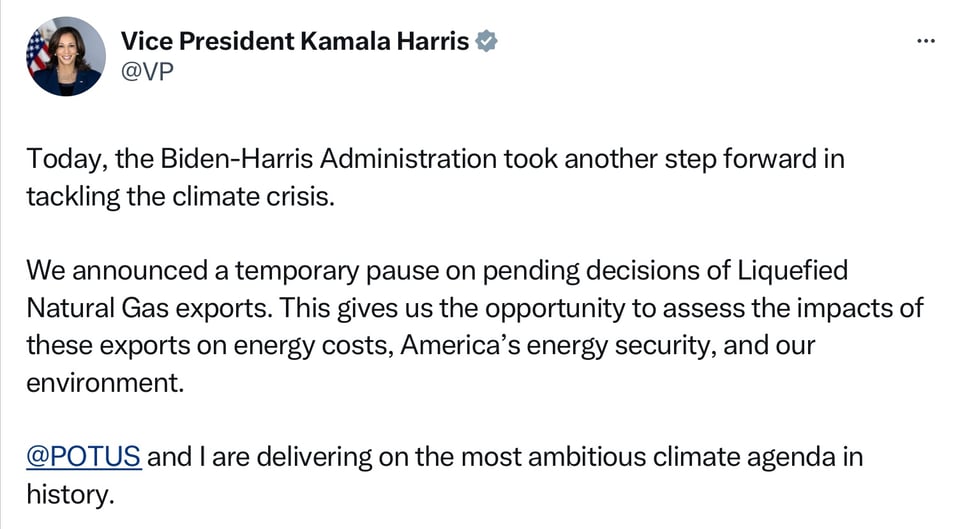This screenshot has width=960, height=529.
Task: Click the text "tackling the climate crisis."
Action: (178, 195)
